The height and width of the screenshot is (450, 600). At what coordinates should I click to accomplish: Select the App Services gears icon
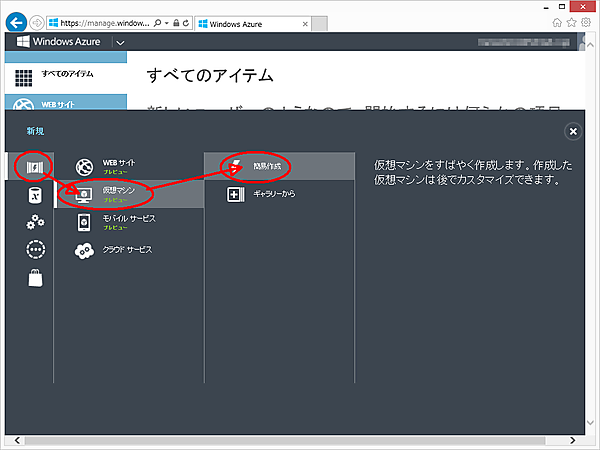pyautogui.click(x=35, y=222)
